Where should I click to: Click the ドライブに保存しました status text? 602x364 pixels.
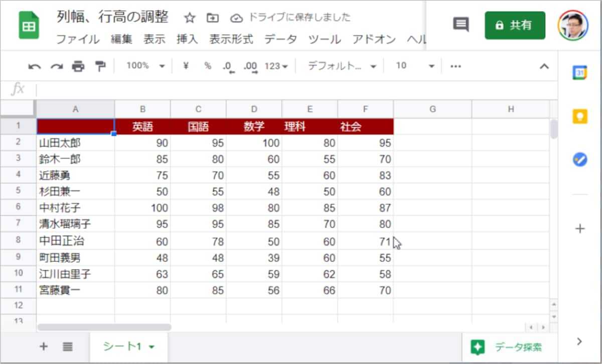point(300,18)
